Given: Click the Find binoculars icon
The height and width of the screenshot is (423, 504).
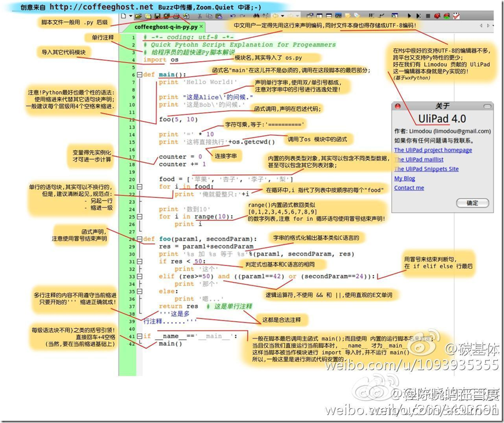Looking at the screenshot, I should (x=256, y=16).
